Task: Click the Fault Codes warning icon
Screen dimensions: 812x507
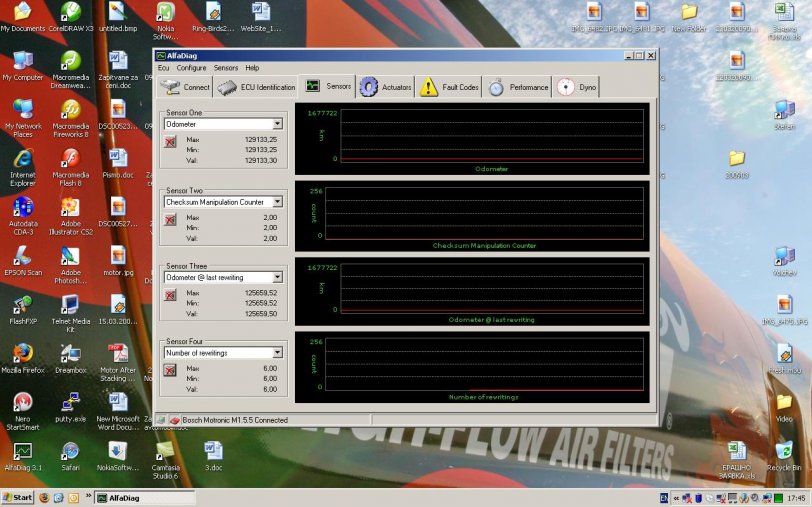Action: tap(429, 87)
